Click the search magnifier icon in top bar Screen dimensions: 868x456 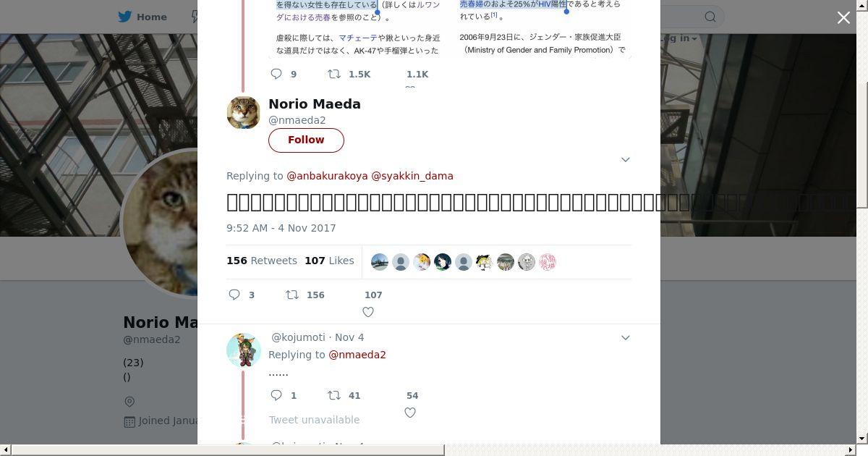[x=710, y=17]
